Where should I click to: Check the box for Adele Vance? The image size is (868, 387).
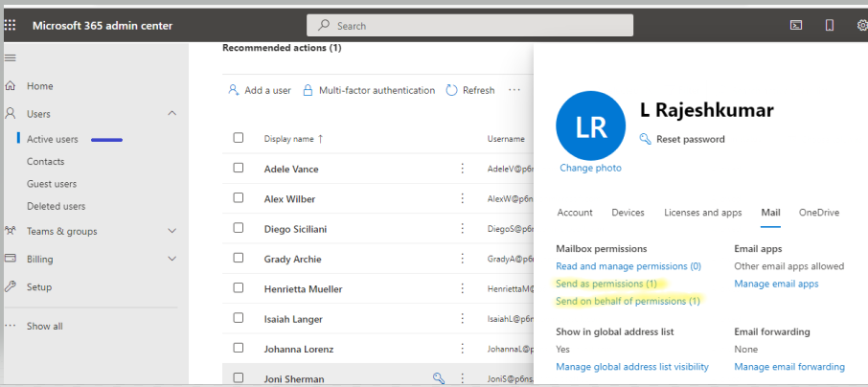pyautogui.click(x=238, y=168)
